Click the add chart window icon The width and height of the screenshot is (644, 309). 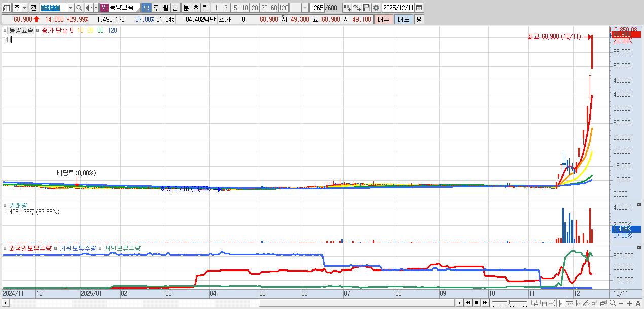pyautogui.click(x=534, y=303)
